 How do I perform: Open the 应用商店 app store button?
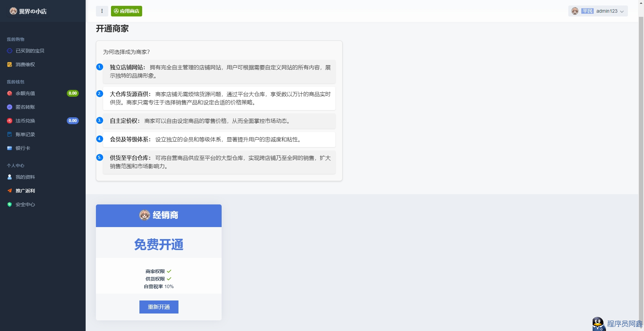(126, 11)
